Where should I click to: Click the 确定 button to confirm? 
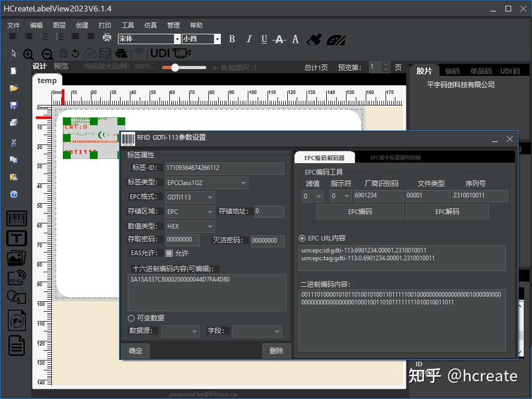coord(135,351)
